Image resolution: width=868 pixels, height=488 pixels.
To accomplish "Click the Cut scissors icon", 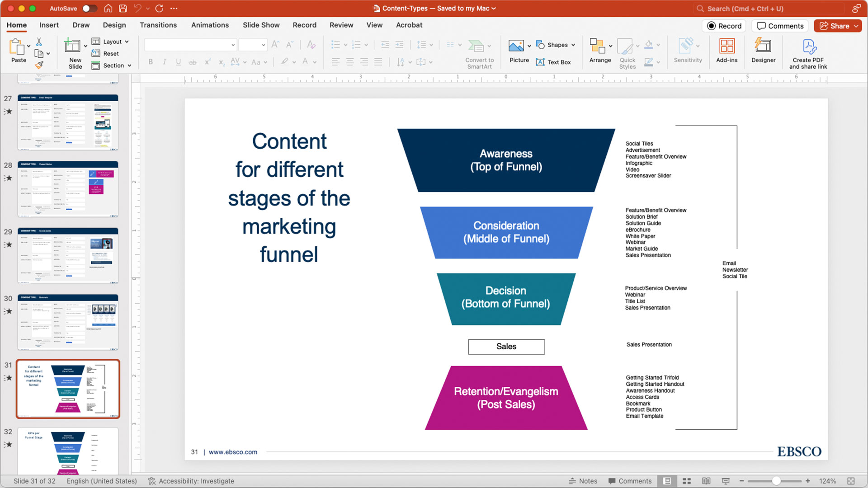I will click(x=39, y=42).
